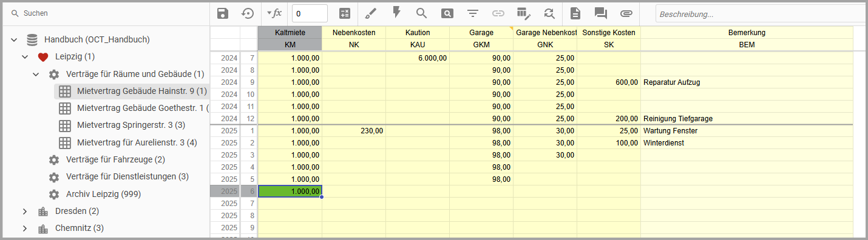868x240 pixels.
Task: Click the Handbuch database icon
Action: pos(32,40)
